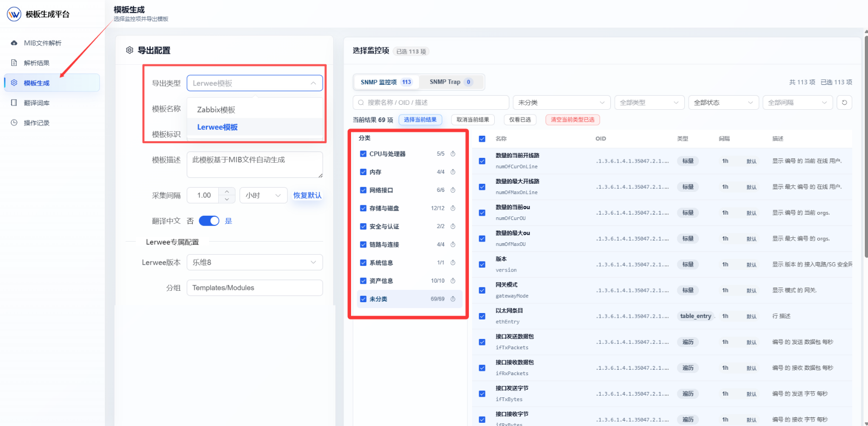Open MIB文件解析 via its cloud icon
This screenshot has height=426, width=868.
pyautogui.click(x=14, y=43)
